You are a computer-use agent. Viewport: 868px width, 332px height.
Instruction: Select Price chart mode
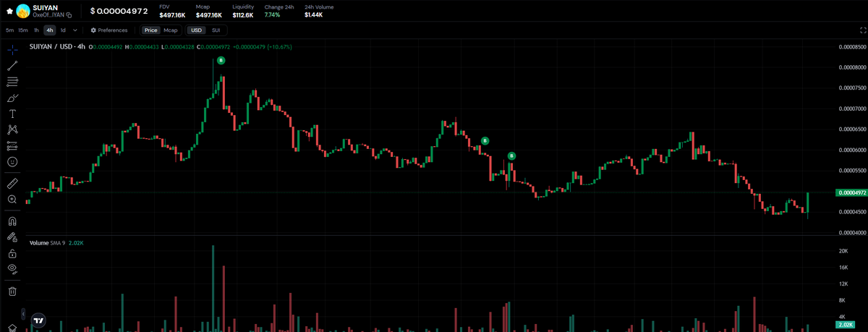pos(150,30)
